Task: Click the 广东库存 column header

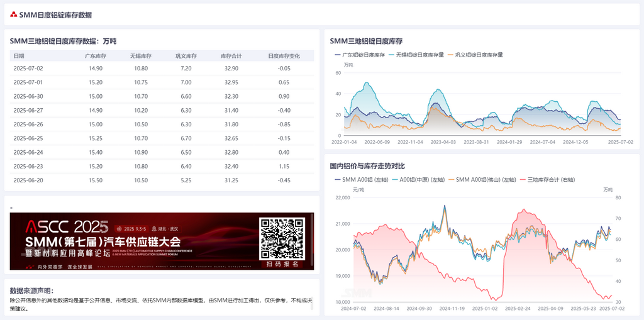Action: pyautogui.click(x=96, y=56)
